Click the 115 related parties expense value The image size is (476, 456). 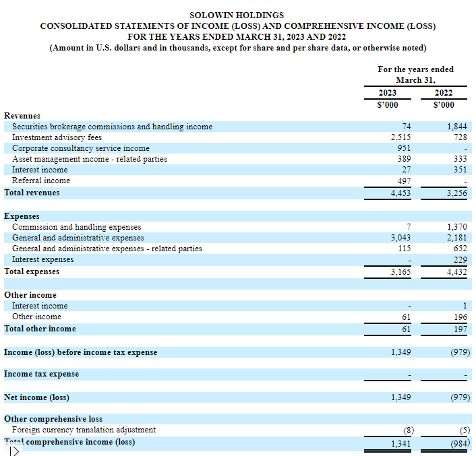405,249
